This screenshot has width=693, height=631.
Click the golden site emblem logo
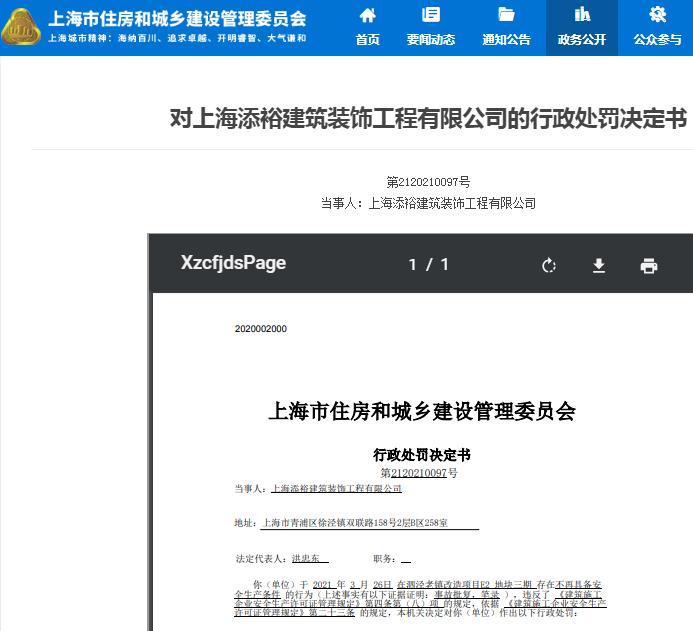pyautogui.click(x=21, y=27)
